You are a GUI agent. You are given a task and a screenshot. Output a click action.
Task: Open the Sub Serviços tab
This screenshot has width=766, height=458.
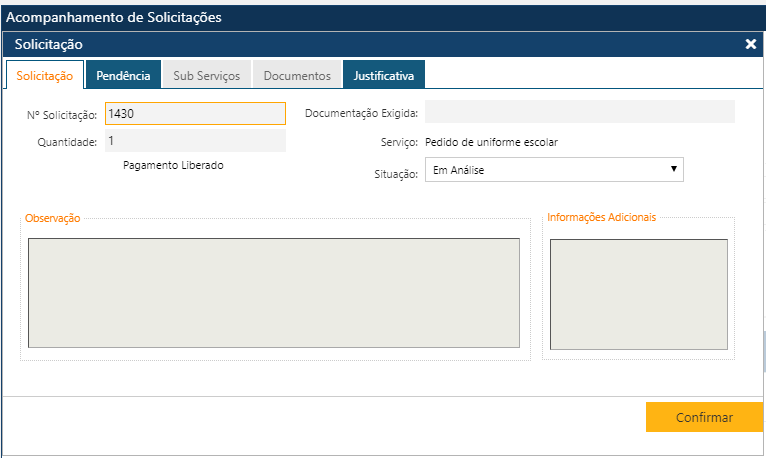point(206,75)
